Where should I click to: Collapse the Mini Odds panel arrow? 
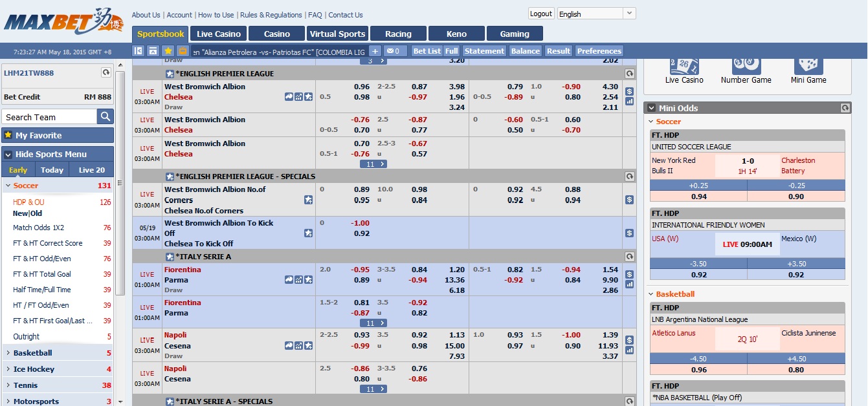tap(651, 108)
